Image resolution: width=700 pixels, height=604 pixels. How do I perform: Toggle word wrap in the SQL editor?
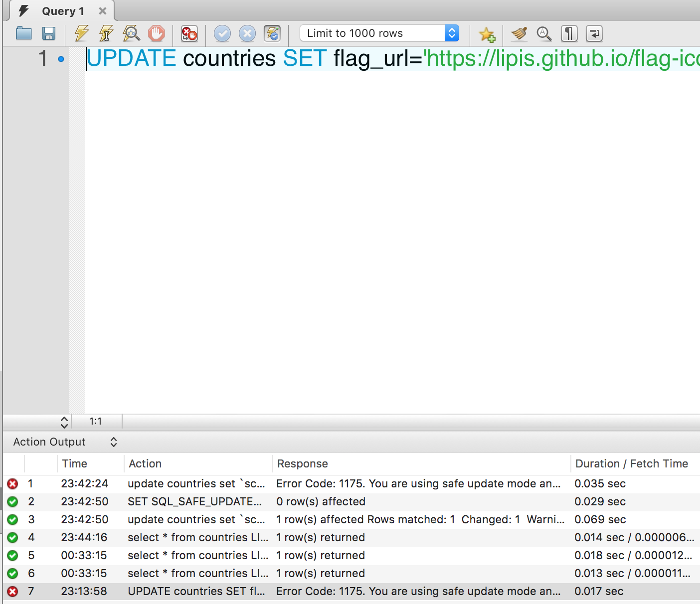[x=593, y=33]
